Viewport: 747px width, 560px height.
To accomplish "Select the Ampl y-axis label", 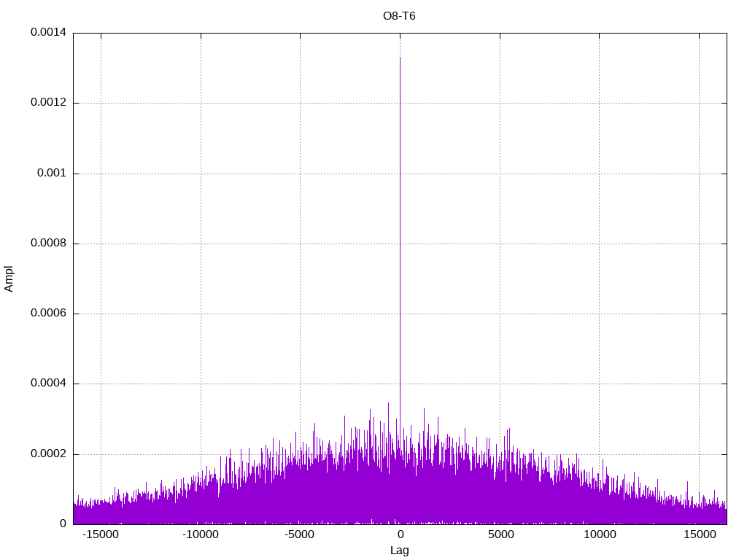I will pyautogui.click(x=9, y=279).
